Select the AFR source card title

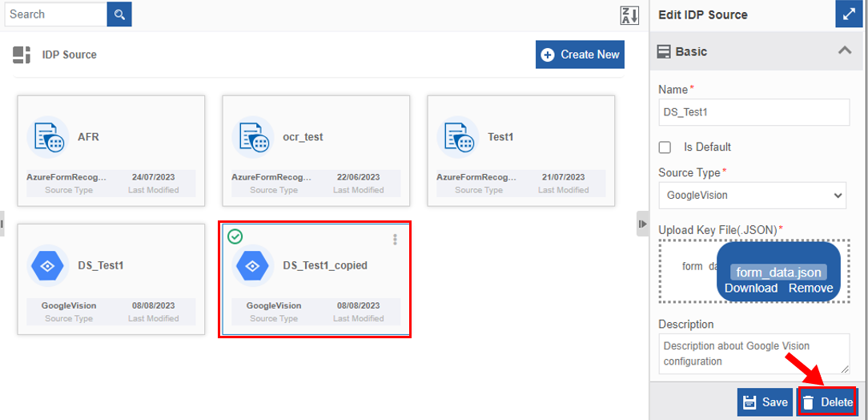click(89, 137)
